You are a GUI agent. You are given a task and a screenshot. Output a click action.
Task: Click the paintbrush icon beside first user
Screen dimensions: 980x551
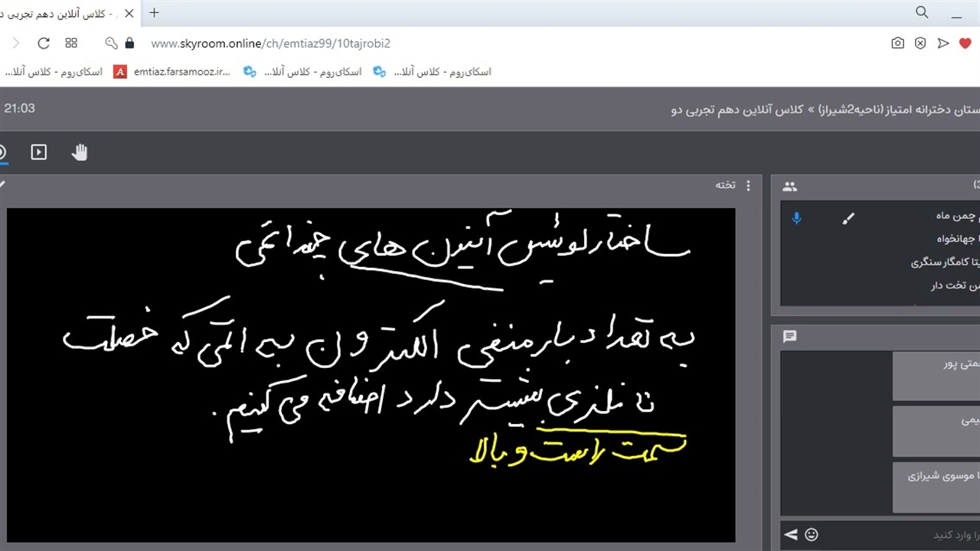pyautogui.click(x=848, y=219)
